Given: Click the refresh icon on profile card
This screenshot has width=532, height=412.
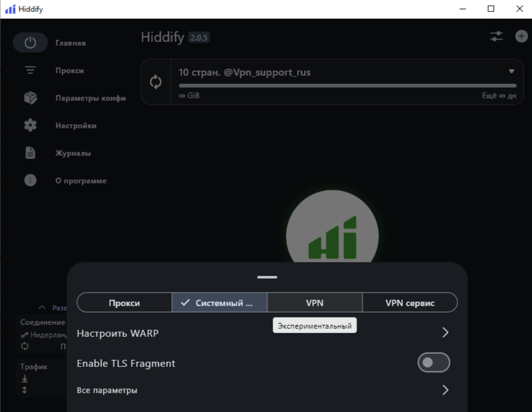Looking at the screenshot, I should coord(156,82).
